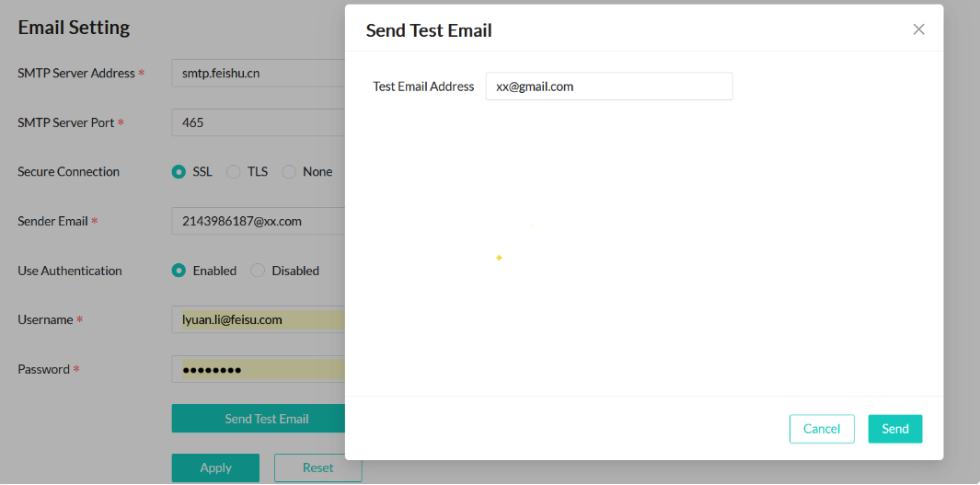Cancel the Send Test Email dialog

point(821,429)
